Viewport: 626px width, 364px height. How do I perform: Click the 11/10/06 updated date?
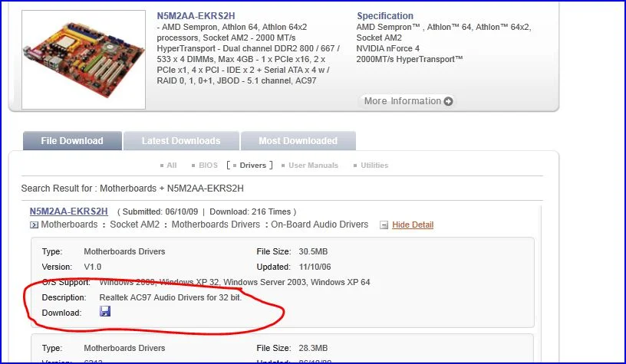tap(315, 267)
